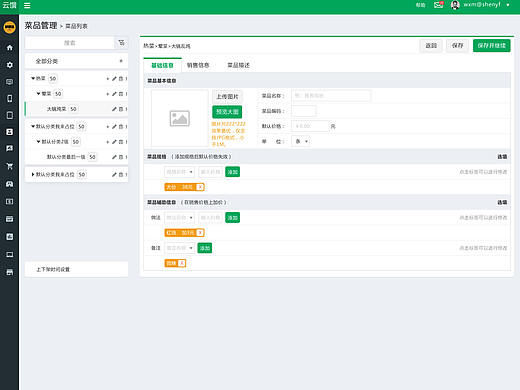520x390 pixels.
Task: Focus the 默认价格 input field
Action: click(310, 126)
